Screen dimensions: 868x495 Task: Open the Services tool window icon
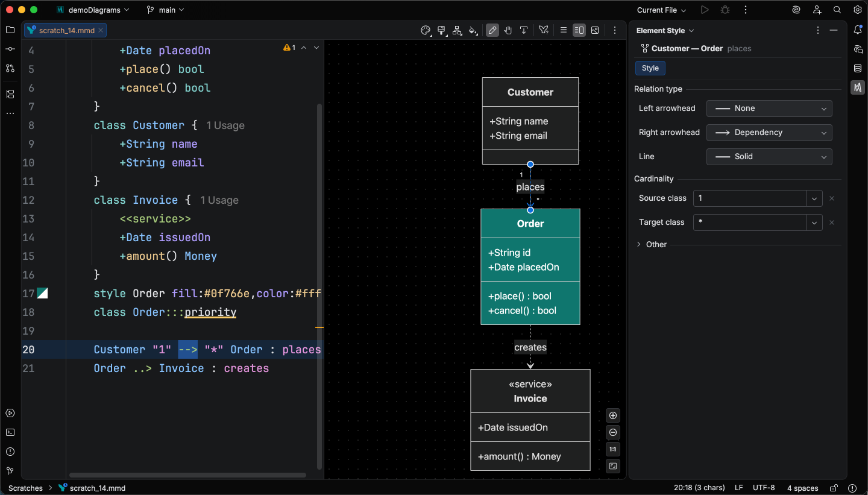pyautogui.click(x=10, y=413)
